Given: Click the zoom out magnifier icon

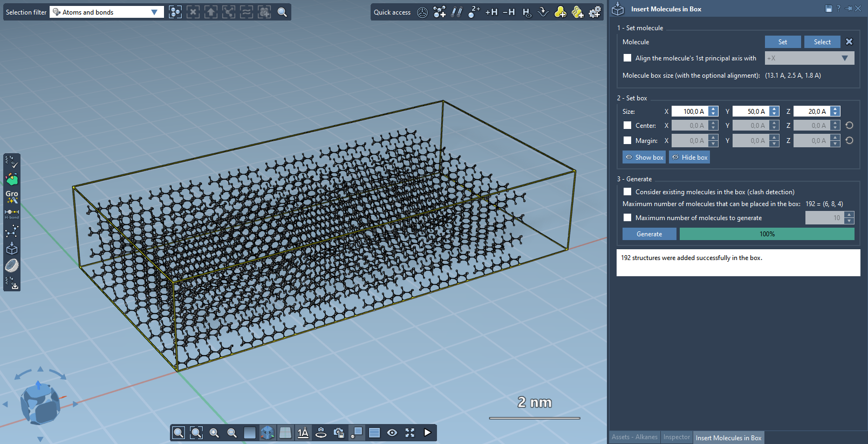Looking at the screenshot, I should [x=232, y=433].
